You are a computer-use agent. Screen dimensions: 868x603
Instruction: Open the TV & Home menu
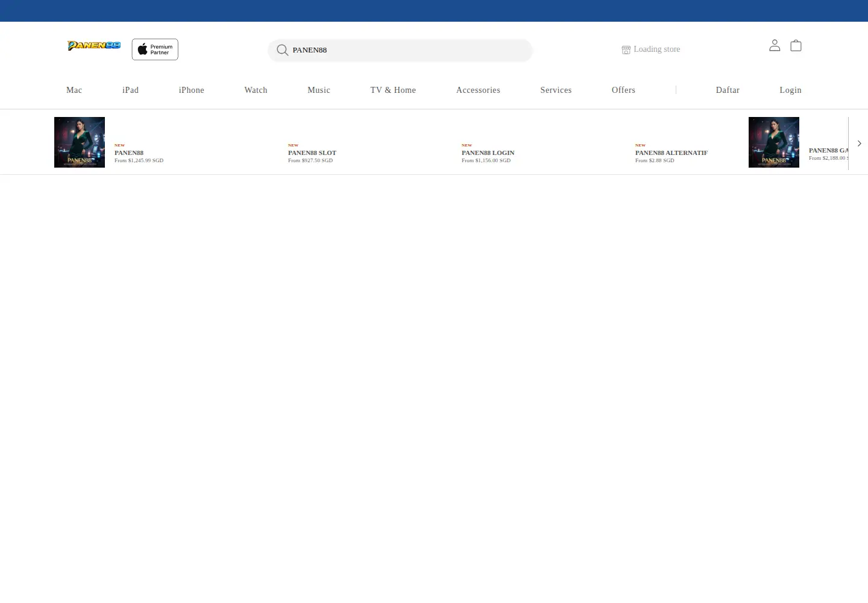click(x=393, y=90)
